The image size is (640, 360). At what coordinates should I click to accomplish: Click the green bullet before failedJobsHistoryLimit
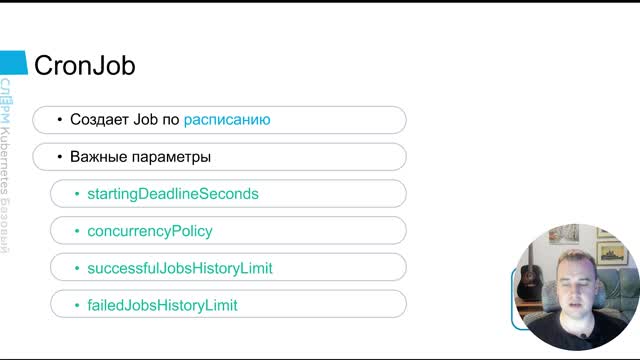coord(77,305)
